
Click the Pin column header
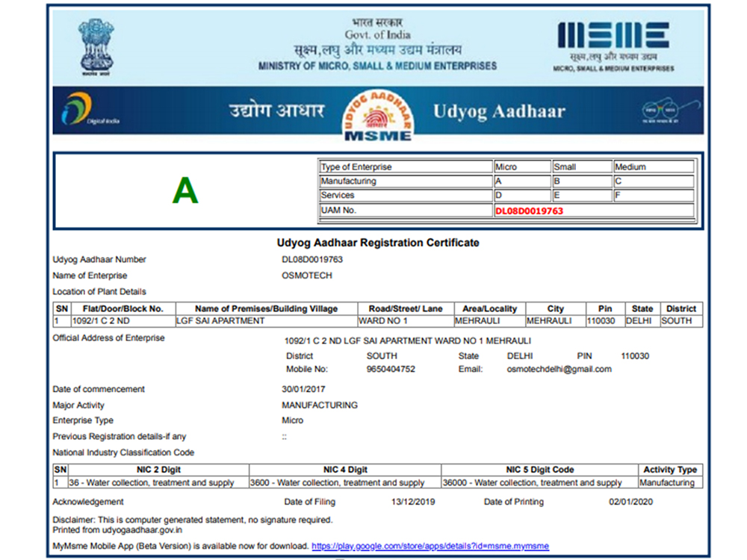coord(605,308)
